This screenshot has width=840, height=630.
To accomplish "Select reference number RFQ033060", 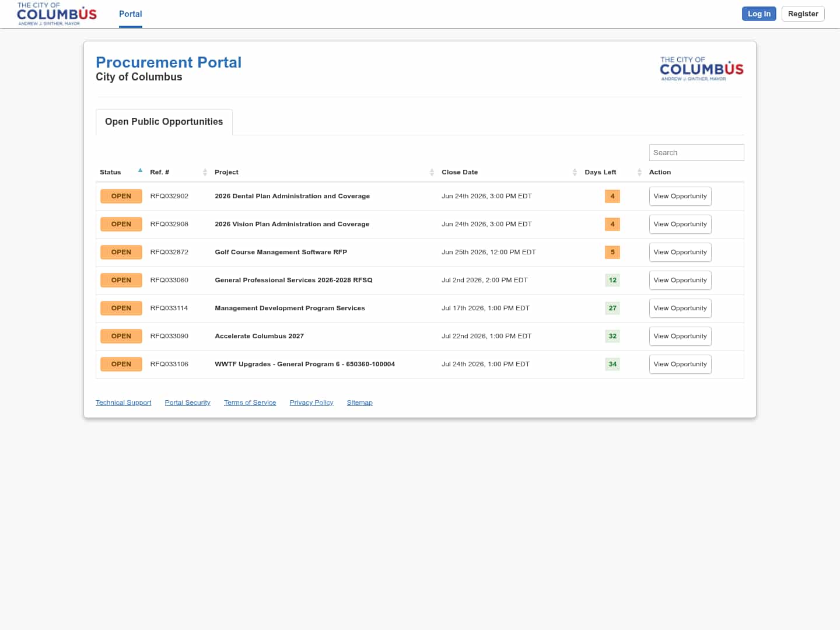I will [x=169, y=280].
